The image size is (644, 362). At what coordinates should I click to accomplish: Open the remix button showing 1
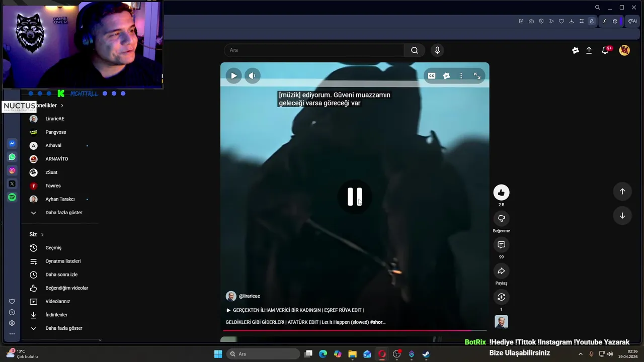[501, 297]
